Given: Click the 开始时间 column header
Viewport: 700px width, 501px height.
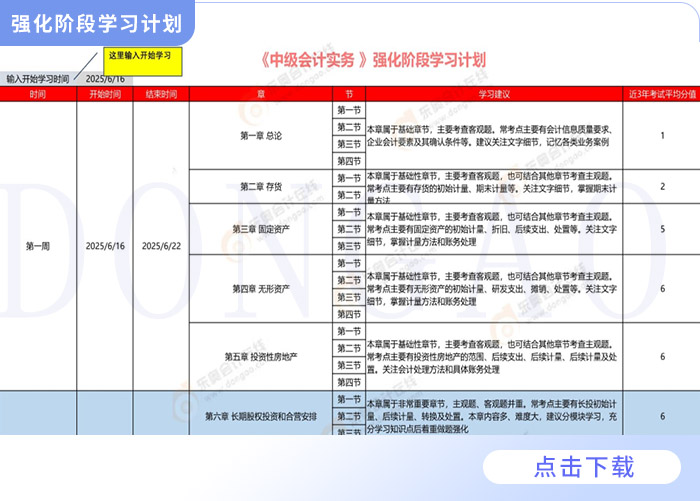Looking at the screenshot, I should click(104, 94).
